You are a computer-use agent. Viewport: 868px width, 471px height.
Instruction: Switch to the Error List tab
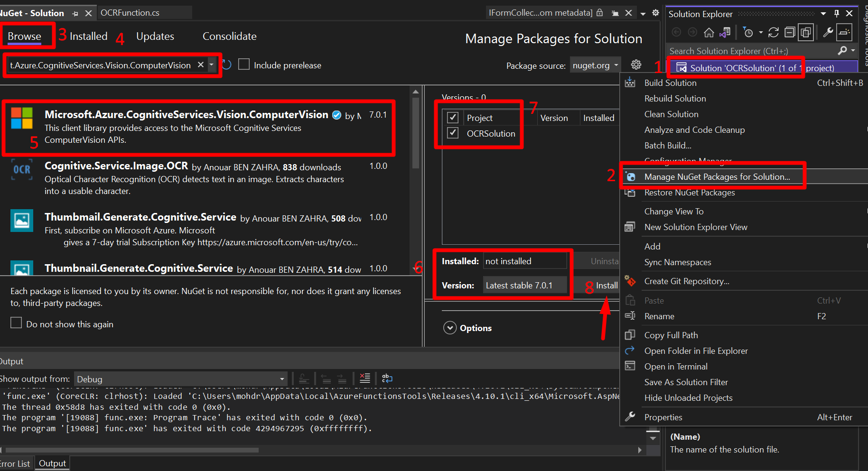tap(16, 463)
